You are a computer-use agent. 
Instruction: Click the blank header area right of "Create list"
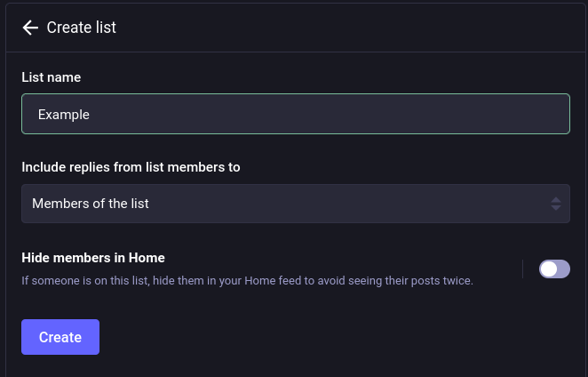(355, 28)
